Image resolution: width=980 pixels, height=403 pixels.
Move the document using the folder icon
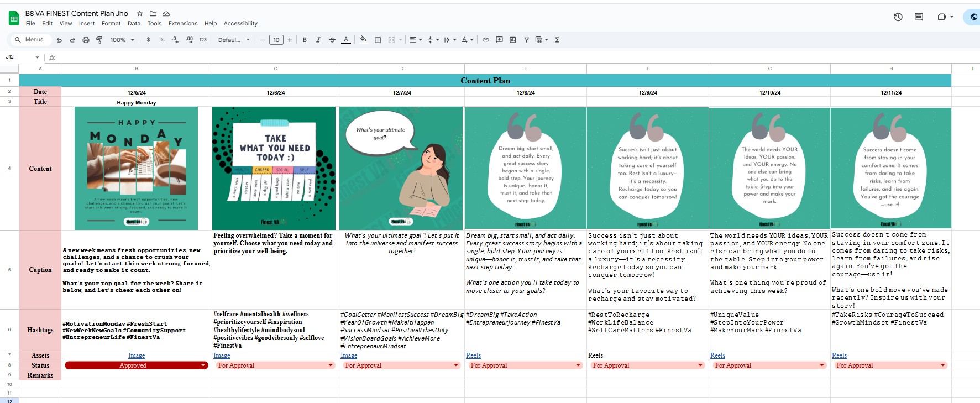(153, 13)
